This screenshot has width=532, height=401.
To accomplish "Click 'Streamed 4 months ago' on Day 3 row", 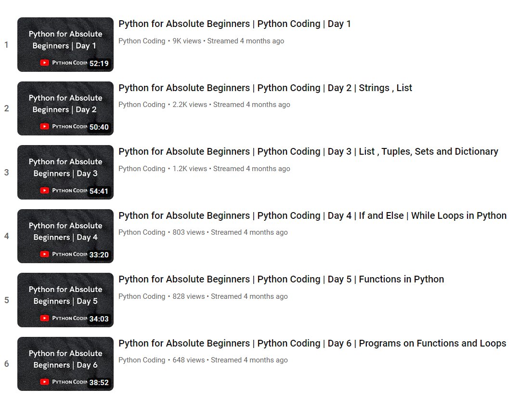I will pyautogui.click(x=251, y=169).
